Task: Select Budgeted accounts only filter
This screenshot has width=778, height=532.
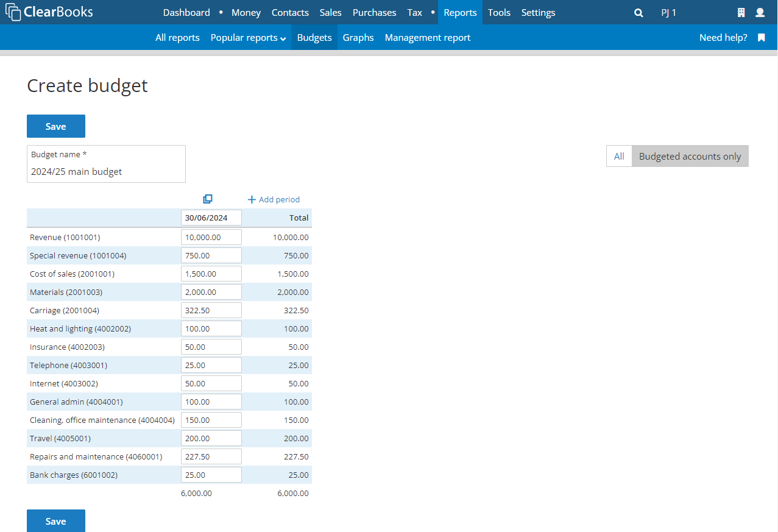Action: tap(690, 156)
